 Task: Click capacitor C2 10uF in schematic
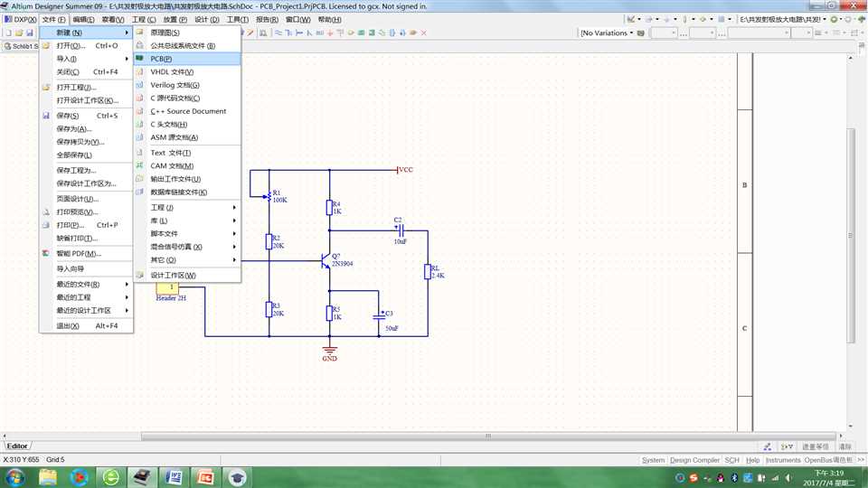[x=401, y=230]
